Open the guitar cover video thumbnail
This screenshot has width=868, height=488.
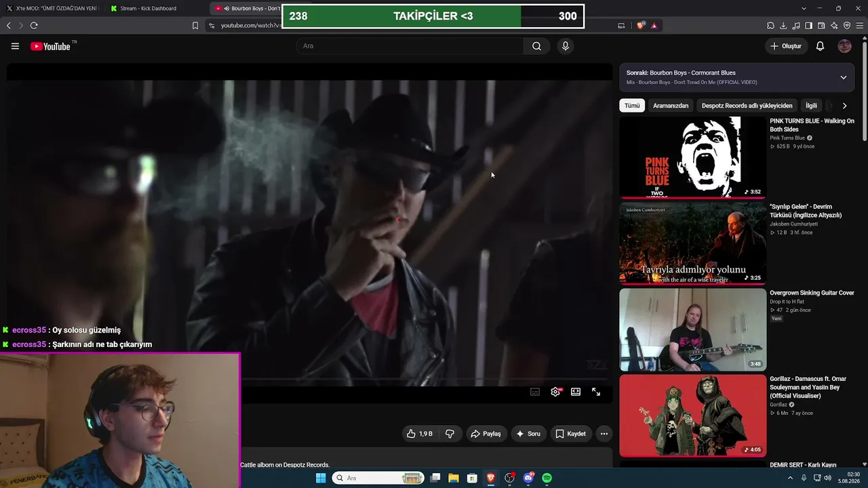tap(692, 329)
